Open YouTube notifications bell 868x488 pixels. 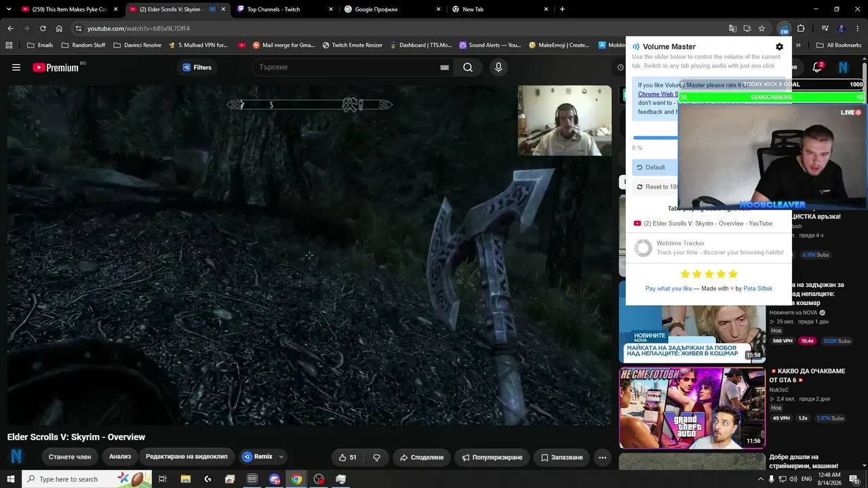[x=817, y=68]
